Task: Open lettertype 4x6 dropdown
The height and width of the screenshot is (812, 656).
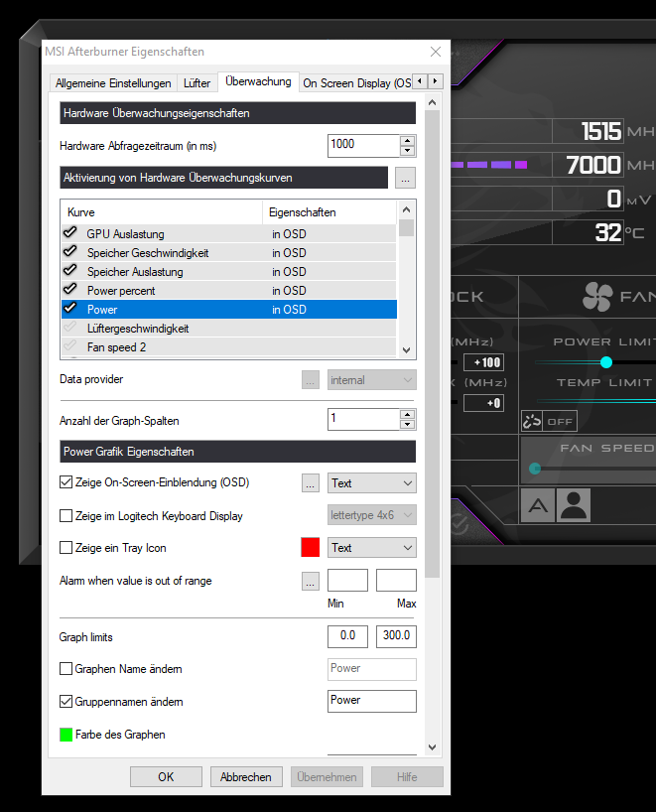Action: point(372,515)
